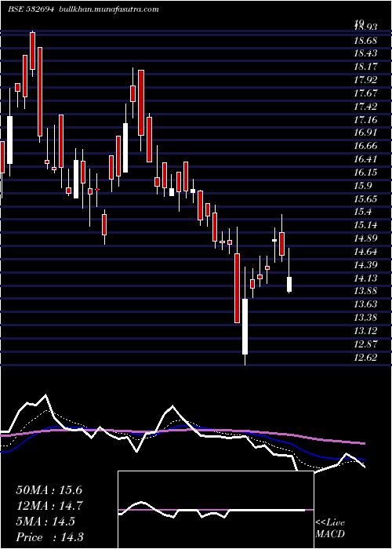Click the 15.9 price axis label

click(363, 187)
